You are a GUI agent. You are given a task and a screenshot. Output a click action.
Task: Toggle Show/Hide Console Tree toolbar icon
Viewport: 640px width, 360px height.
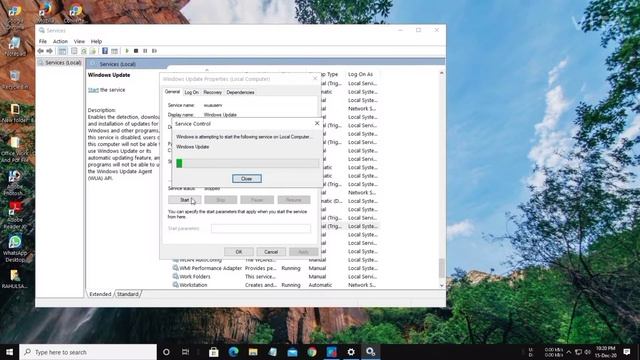pos(62,51)
